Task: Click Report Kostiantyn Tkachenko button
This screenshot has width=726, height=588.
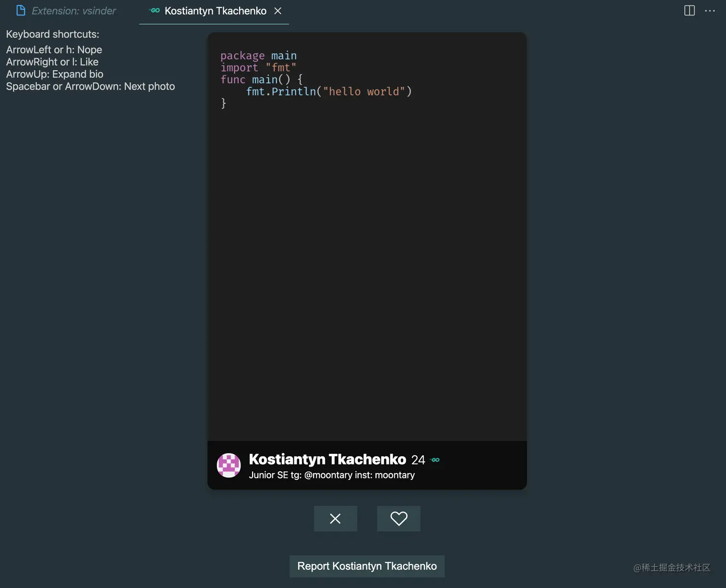Action: [x=367, y=566]
